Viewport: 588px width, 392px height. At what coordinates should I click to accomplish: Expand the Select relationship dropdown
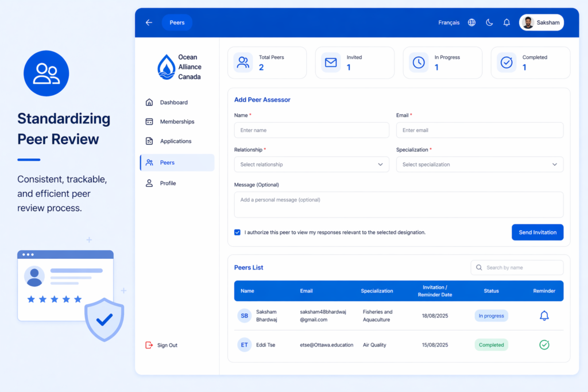click(x=311, y=165)
